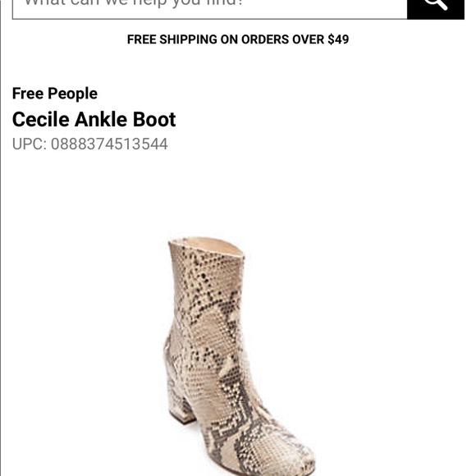
Task: Click the placeholder text inside the search box
Action: click(134, 3)
